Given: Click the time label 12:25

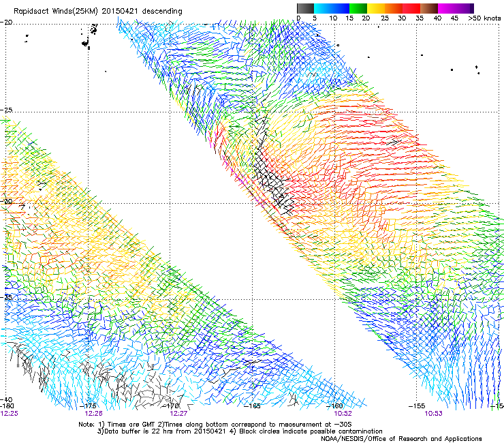Looking at the screenshot, I should point(10,414).
